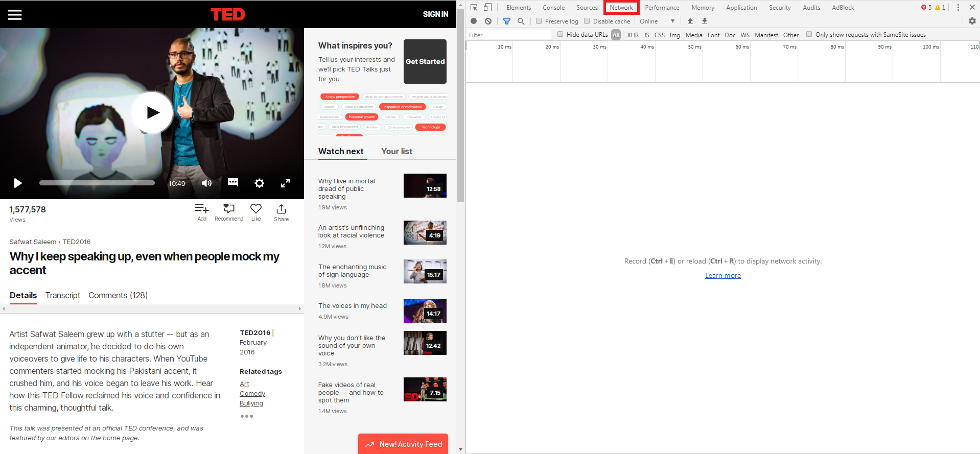Enable Disable cache checkbox
Viewport: 980px width, 454px height.
(587, 21)
